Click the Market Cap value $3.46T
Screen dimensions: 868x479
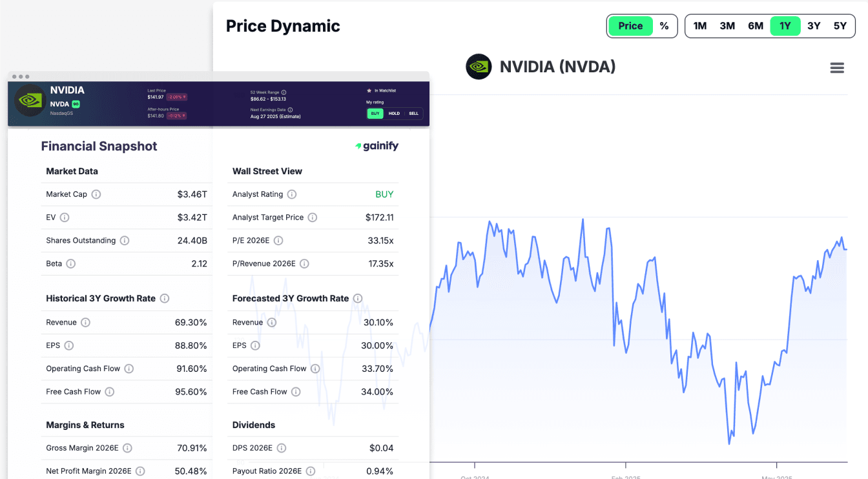192,194
